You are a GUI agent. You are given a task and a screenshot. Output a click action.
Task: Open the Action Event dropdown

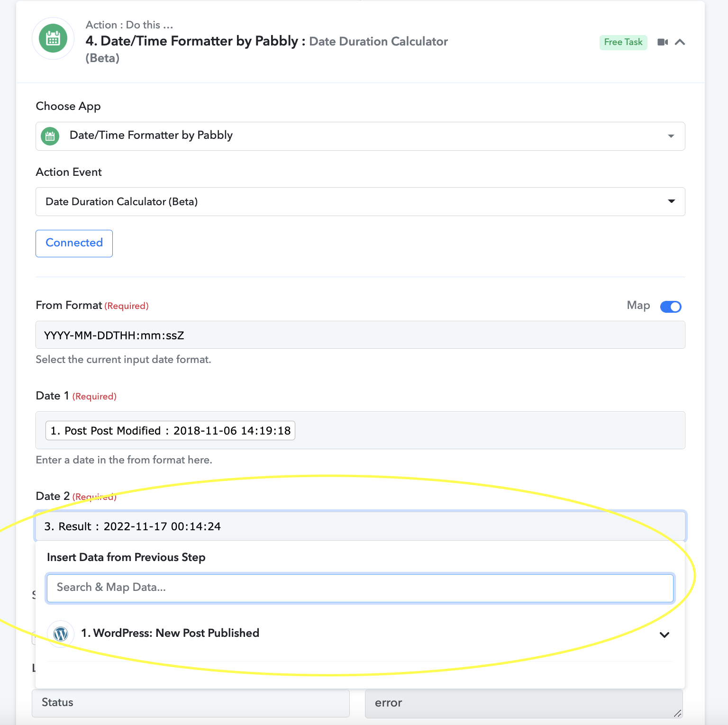click(360, 201)
